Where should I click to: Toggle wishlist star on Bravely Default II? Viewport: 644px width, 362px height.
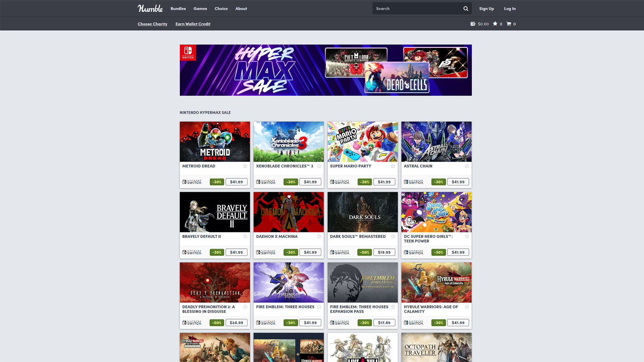pos(245,236)
